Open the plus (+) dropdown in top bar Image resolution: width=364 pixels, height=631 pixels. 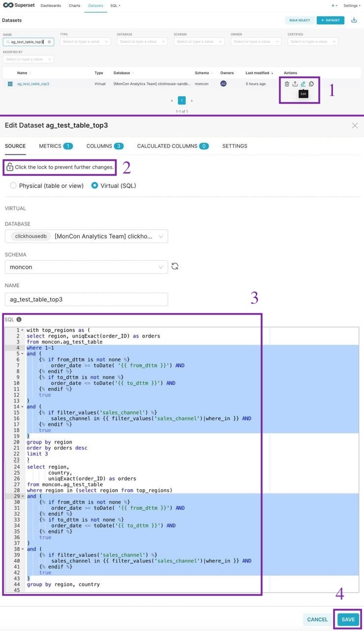335,5
